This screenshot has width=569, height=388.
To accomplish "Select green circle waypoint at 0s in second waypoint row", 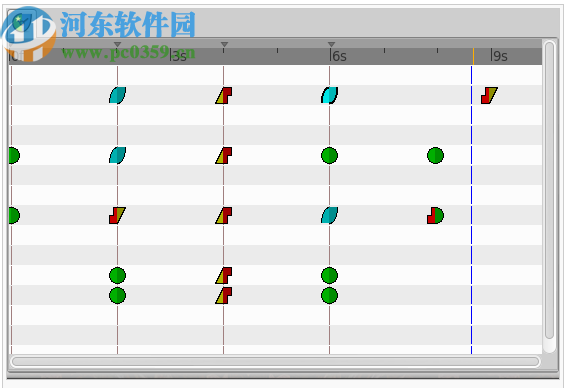I will tap(14, 155).
